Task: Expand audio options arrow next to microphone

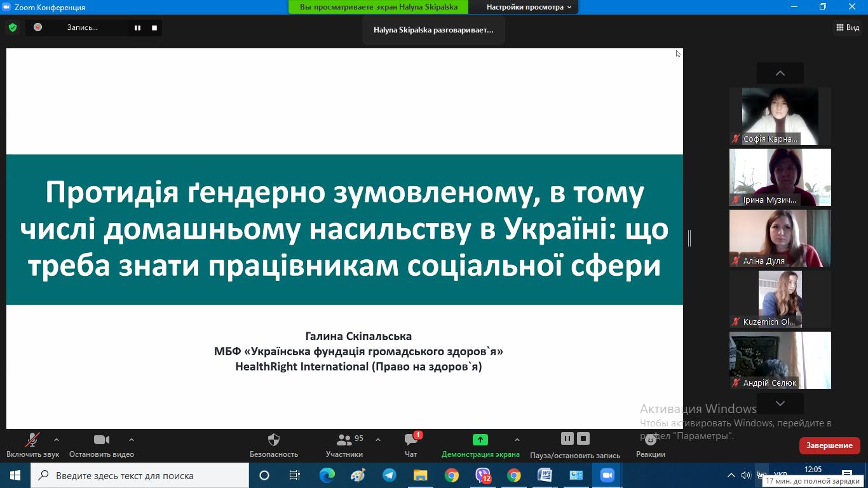Action: 57,439
